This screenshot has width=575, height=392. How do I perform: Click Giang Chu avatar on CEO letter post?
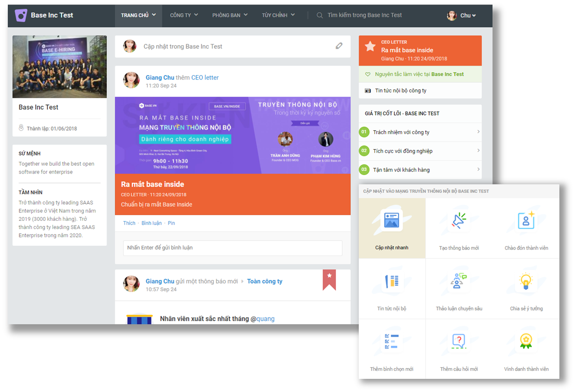pyautogui.click(x=131, y=80)
